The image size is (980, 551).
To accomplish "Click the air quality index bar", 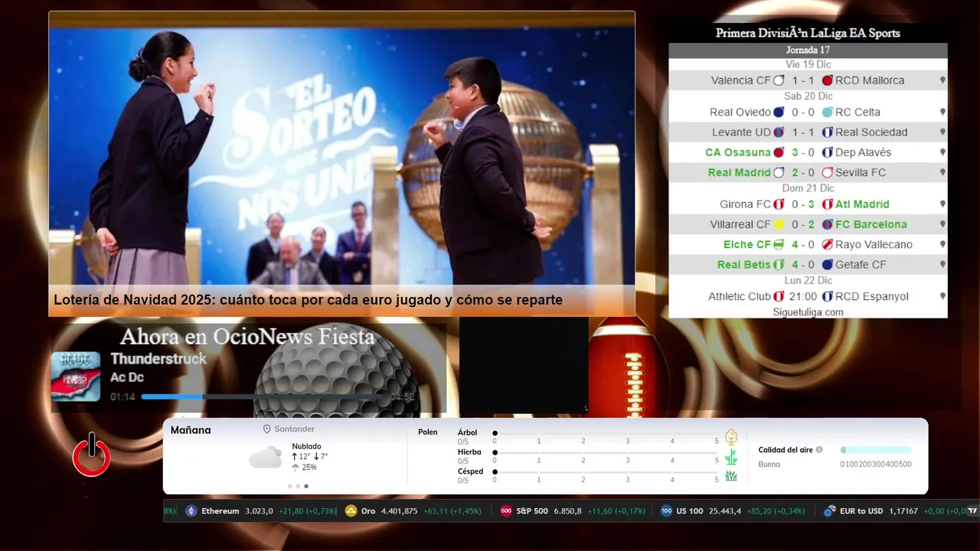I will tap(876, 450).
